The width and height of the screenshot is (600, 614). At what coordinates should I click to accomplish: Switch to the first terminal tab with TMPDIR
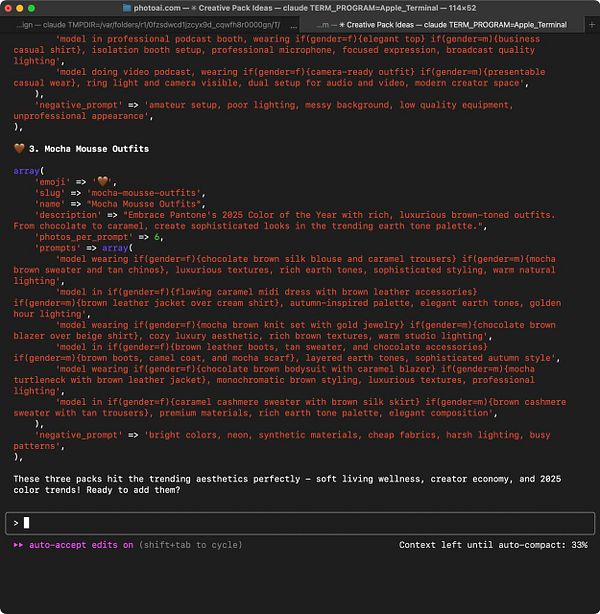coord(149,25)
